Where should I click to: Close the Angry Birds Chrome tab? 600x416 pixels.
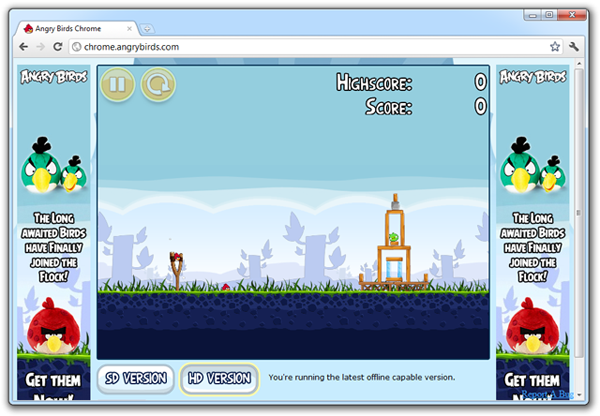129,29
